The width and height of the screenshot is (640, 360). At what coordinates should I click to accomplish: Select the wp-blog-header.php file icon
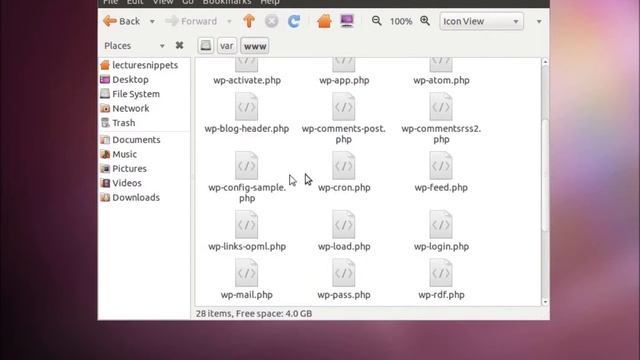tap(247, 107)
